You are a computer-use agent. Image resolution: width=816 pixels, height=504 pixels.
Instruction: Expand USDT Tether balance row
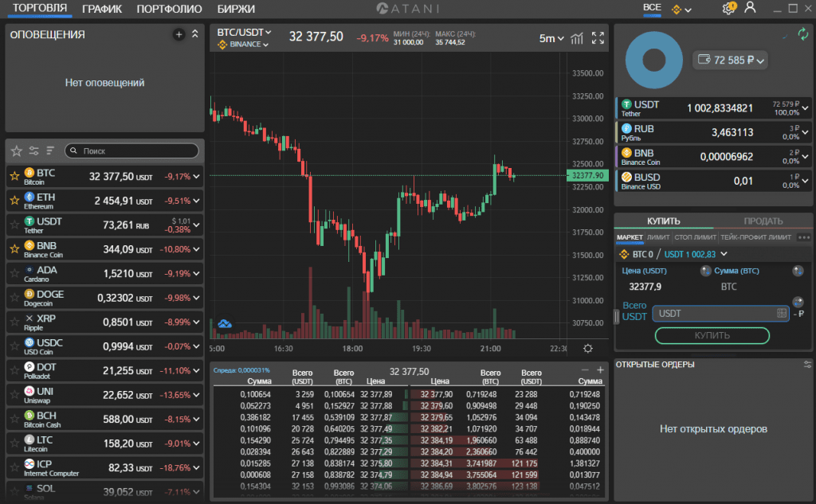(805, 108)
